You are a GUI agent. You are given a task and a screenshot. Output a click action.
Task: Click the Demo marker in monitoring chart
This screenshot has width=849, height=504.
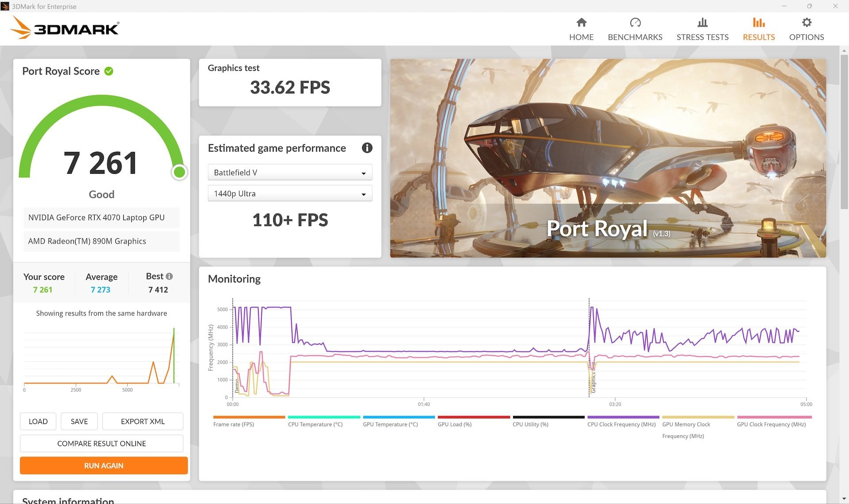pyautogui.click(x=237, y=386)
